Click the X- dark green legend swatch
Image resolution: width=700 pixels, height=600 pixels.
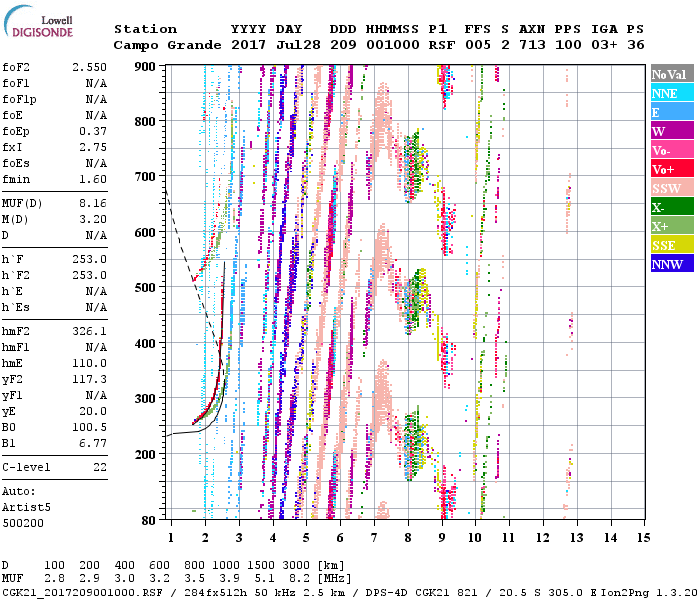click(x=672, y=207)
